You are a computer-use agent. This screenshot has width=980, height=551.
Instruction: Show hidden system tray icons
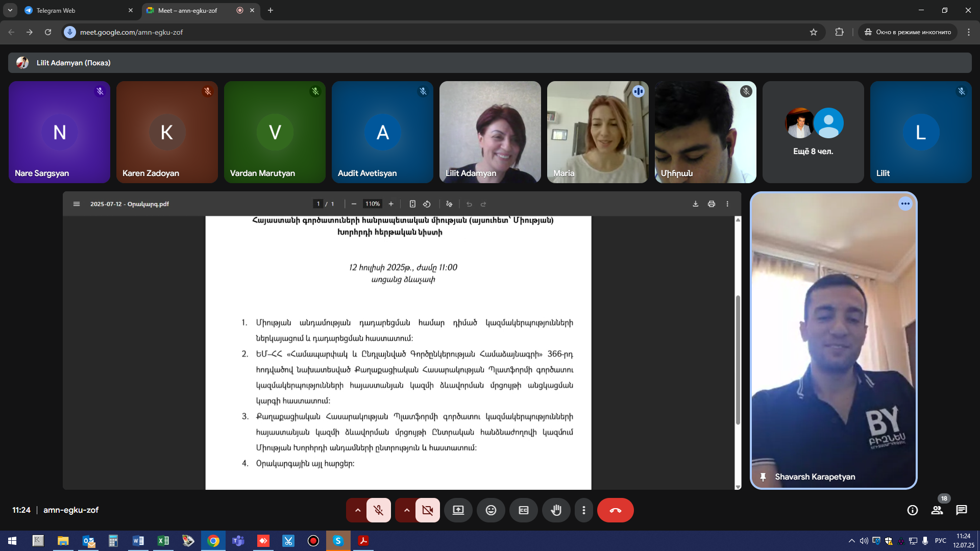(851, 541)
